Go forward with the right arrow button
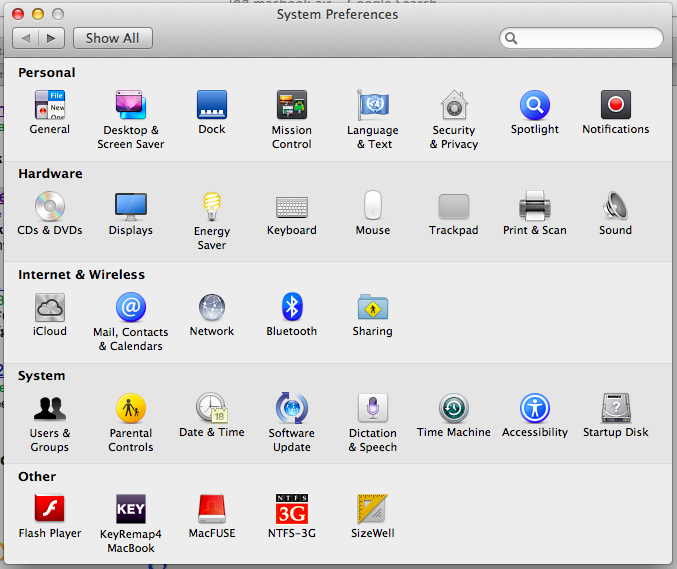677x569 pixels. pyautogui.click(x=52, y=38)
